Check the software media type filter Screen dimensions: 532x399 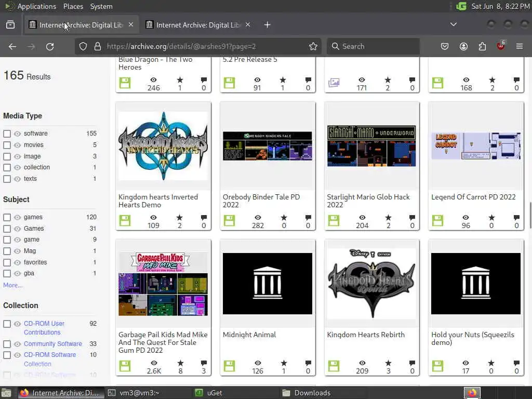pos(7,134)
